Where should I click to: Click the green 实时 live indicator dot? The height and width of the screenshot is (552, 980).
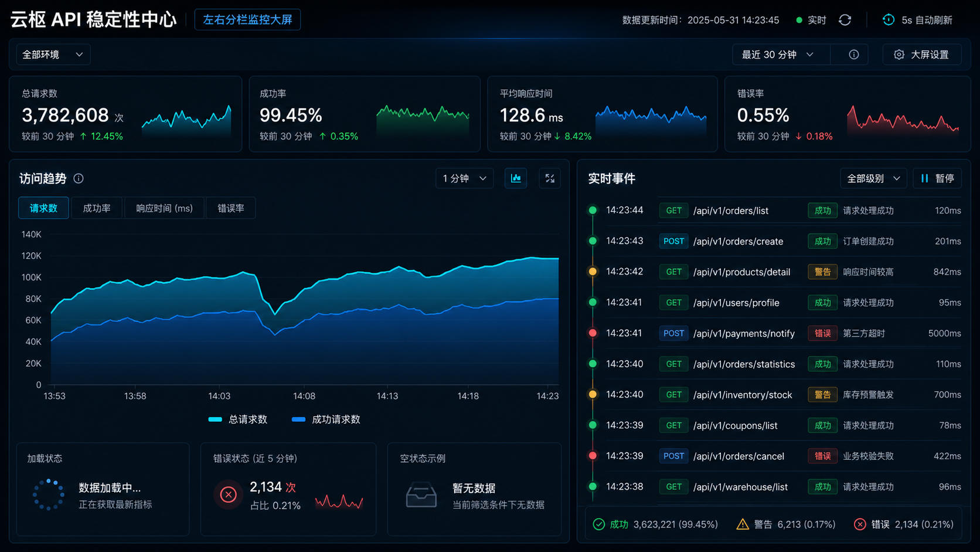pyautogui.click(x=799, y=20)
